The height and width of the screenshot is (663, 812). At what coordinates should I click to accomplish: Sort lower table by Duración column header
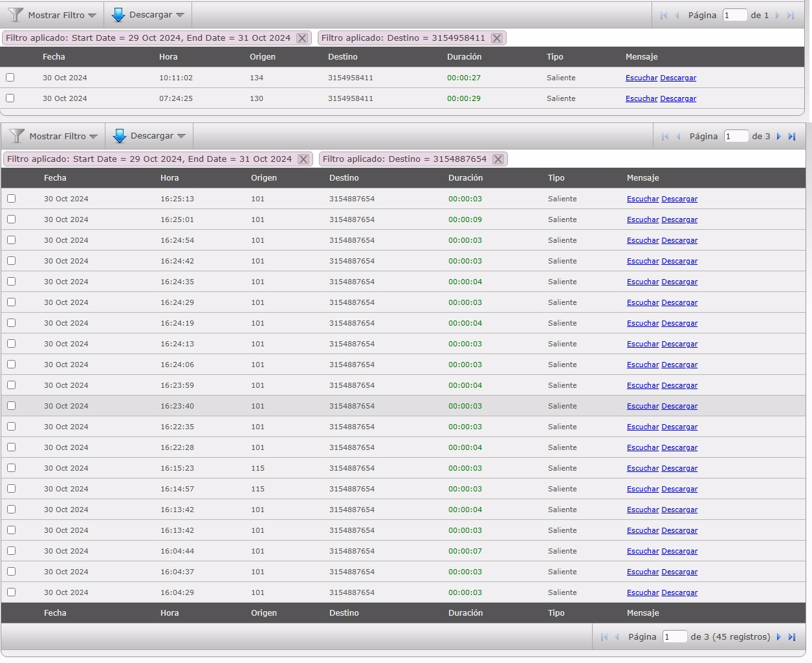click(465, 178)
